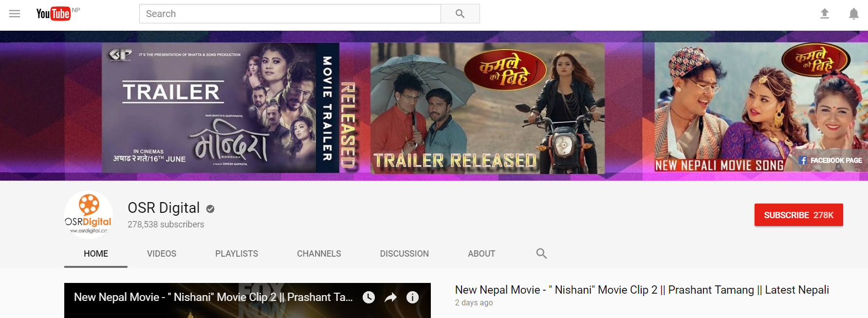This screenshot has width=868, height=318.
Task: Open the notifications bell
Action: click(x=853, y=14)
